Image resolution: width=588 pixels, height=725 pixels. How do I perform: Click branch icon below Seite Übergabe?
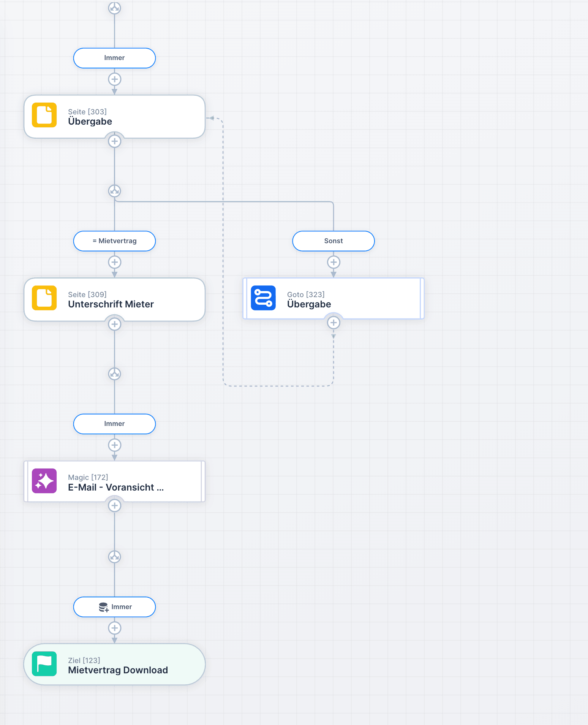click(x=115, y=191)
